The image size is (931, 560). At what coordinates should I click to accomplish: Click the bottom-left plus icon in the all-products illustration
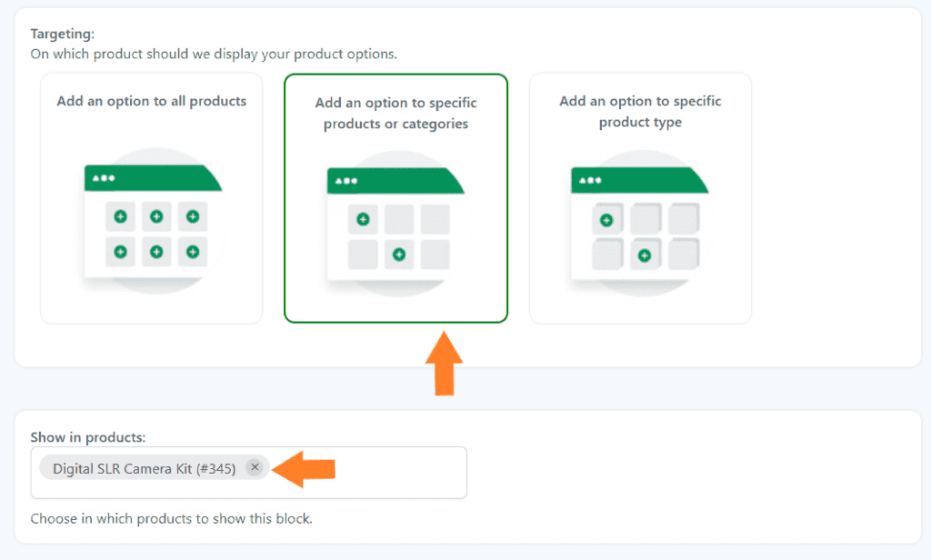[x=119, y=252]
